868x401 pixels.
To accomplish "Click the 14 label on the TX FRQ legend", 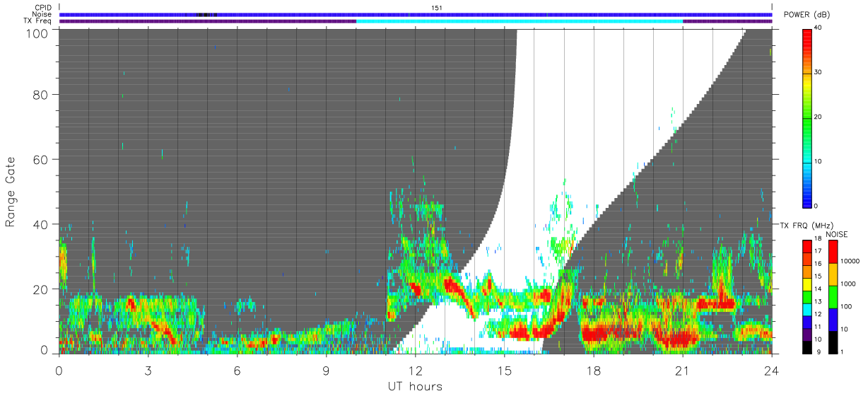I will [x=818, y=289].
